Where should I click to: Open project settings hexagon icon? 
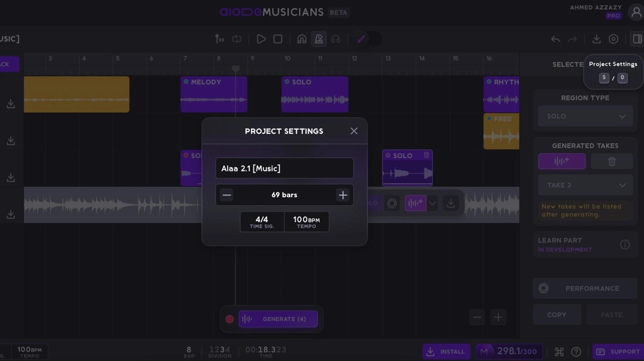613,39
